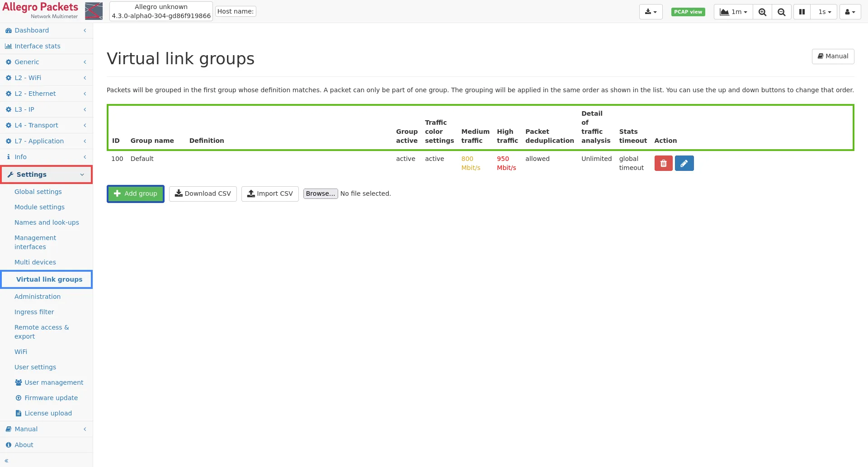Open the user account dropdown

coord(850,12)
